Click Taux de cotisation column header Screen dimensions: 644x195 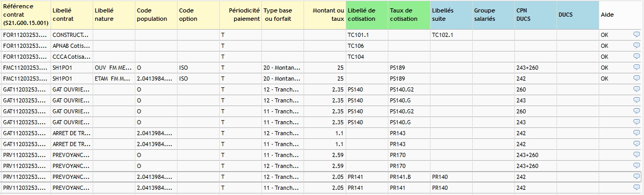click(x=409, y=15)
